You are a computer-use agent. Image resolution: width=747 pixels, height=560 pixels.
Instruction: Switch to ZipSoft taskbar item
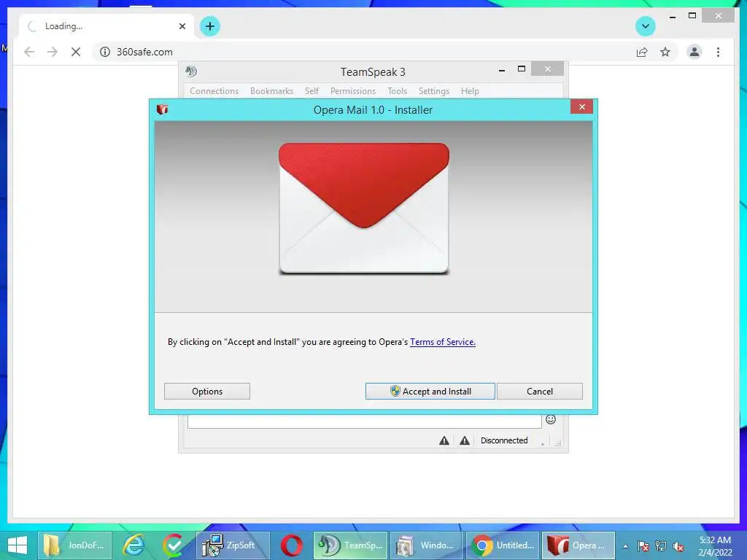pyautogui.click(x=233, y=545)
